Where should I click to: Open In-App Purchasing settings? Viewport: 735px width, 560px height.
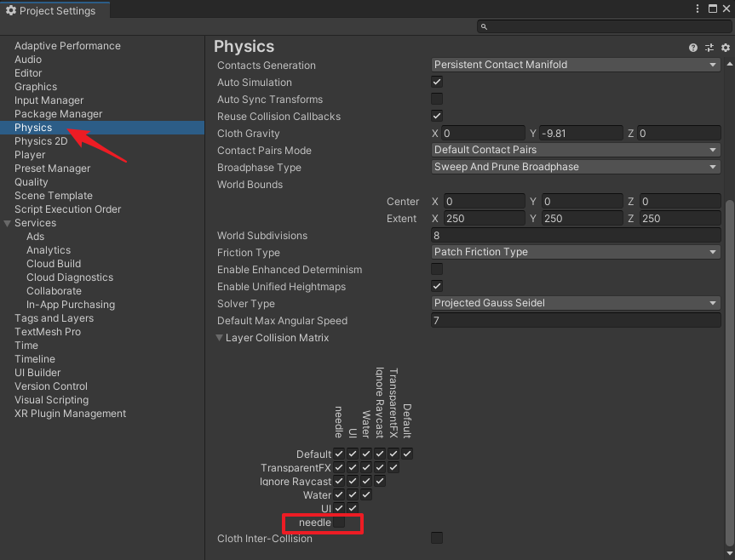pyautogui.click(x=71, y=305)
